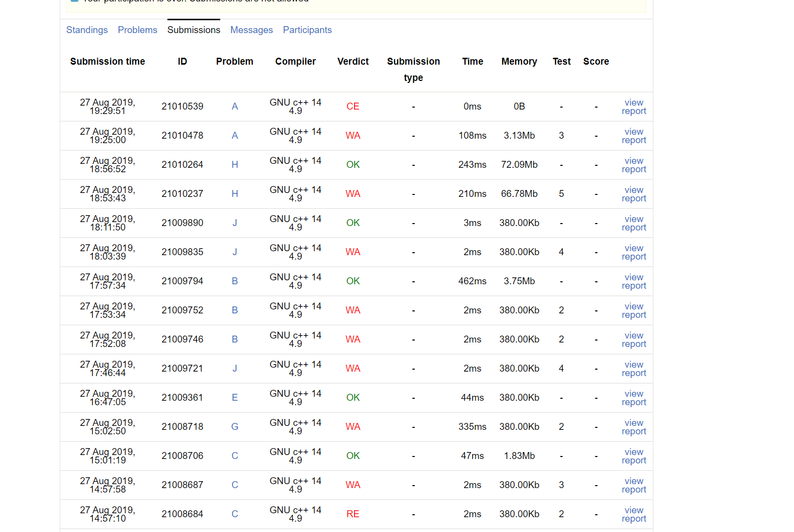This screenshot has height=532, width=794.
Task: View report for submission 21008706
Action: click(634, 456)
